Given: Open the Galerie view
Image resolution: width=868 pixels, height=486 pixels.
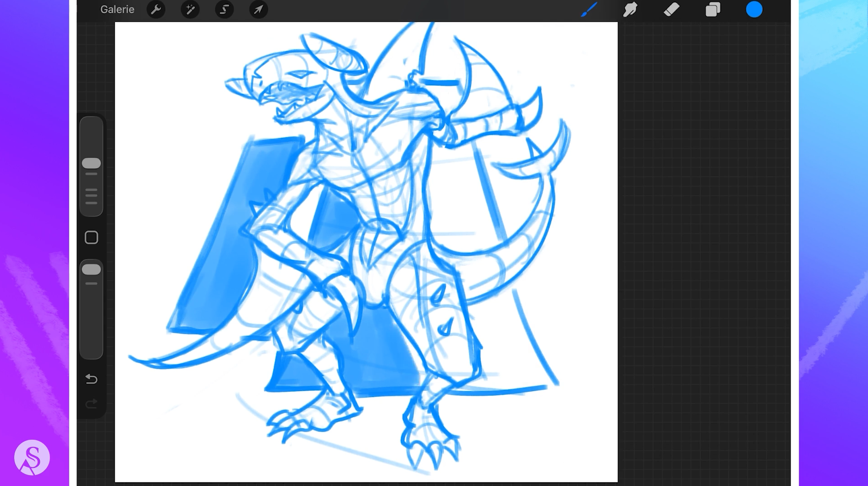Looking at the screenshot, I should (117, 10).
